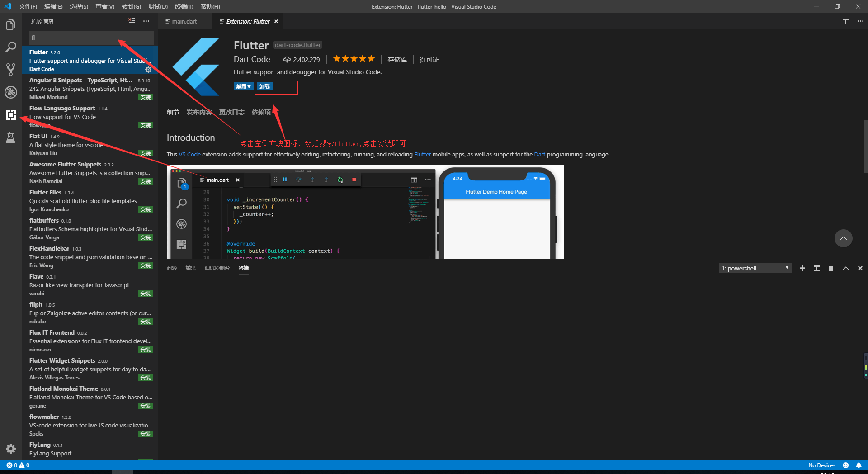This screenshot has height=474, width=868.
Task: Select the 更改日志 changelog tab
Action: click(x=232, y=112)
